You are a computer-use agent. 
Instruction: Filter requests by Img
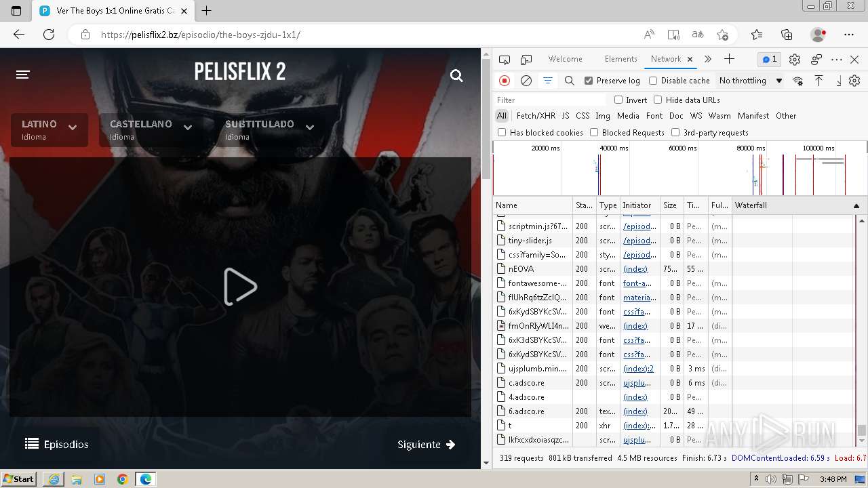point(603,116)
